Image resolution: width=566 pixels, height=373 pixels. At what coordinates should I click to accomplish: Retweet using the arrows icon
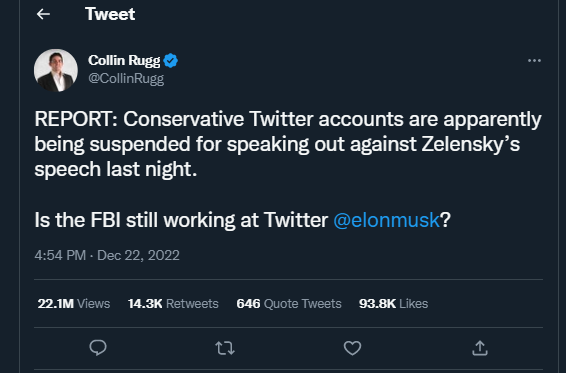225,348
